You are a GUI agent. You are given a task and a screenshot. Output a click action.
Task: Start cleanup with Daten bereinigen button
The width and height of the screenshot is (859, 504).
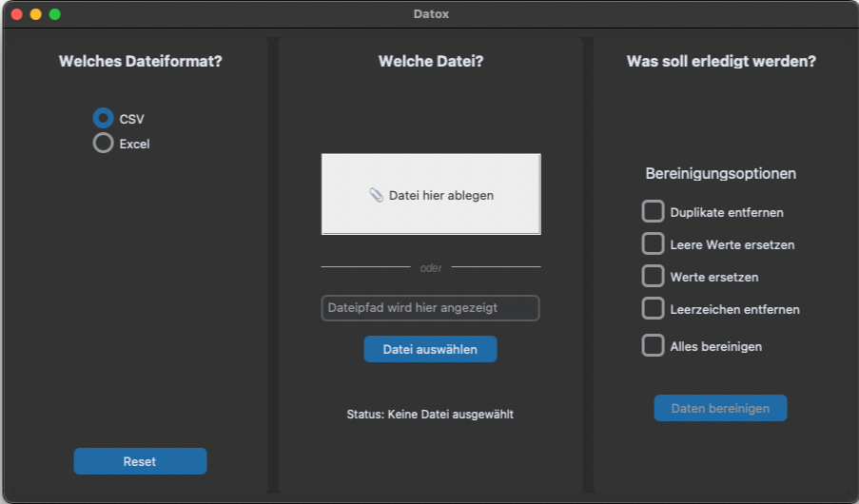720,408
